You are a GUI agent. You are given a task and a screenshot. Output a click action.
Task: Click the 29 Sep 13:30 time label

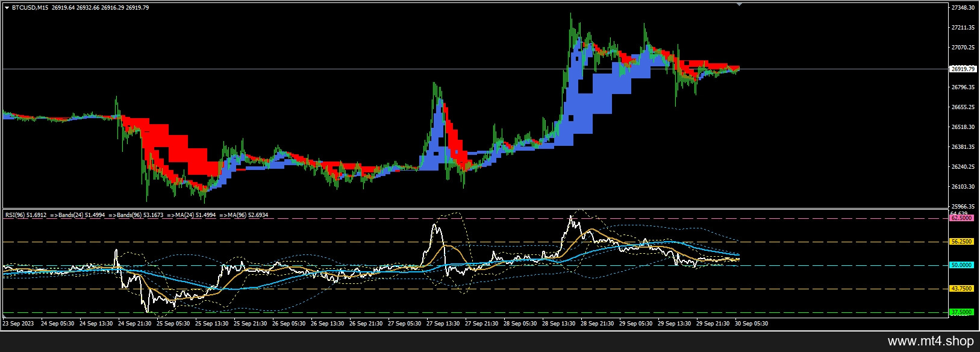tap(675, 324)
